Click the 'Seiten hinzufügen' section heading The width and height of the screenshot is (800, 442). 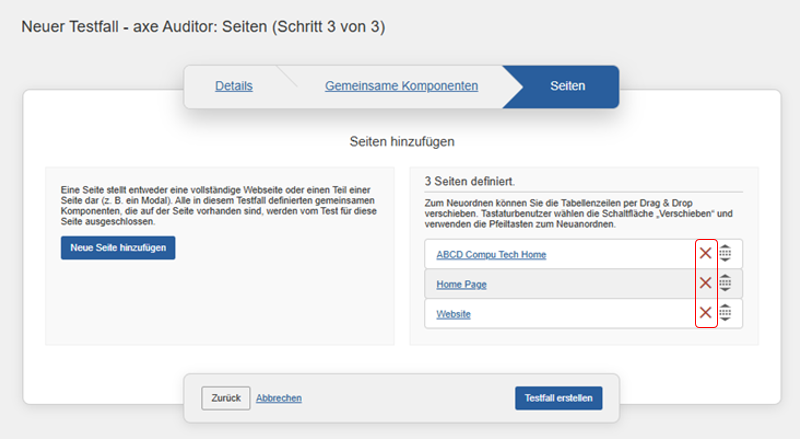401,142
